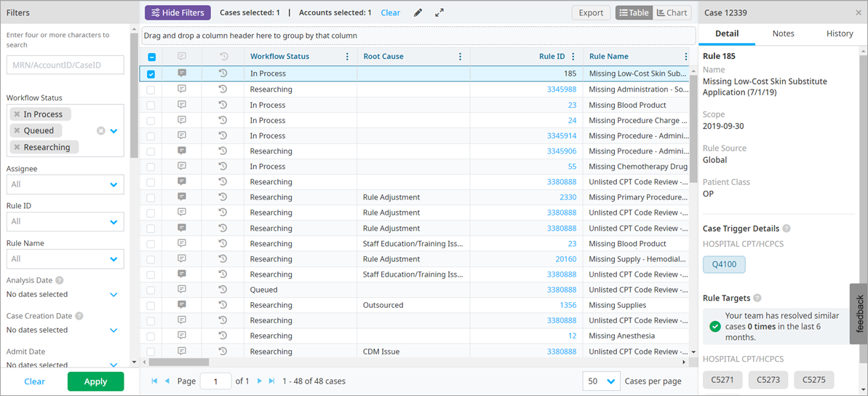Image resolution: width=868 pixels, height=396 pixels.
Task: Clear selected cases link in toolbar
Action: (x=390, y=12)
